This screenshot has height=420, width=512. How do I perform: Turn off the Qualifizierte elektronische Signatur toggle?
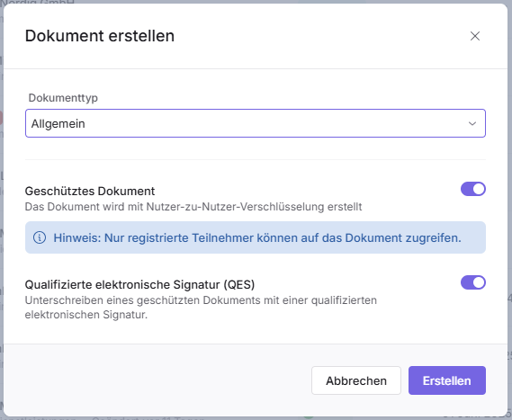pyautogui.click(x=473, y=282)
